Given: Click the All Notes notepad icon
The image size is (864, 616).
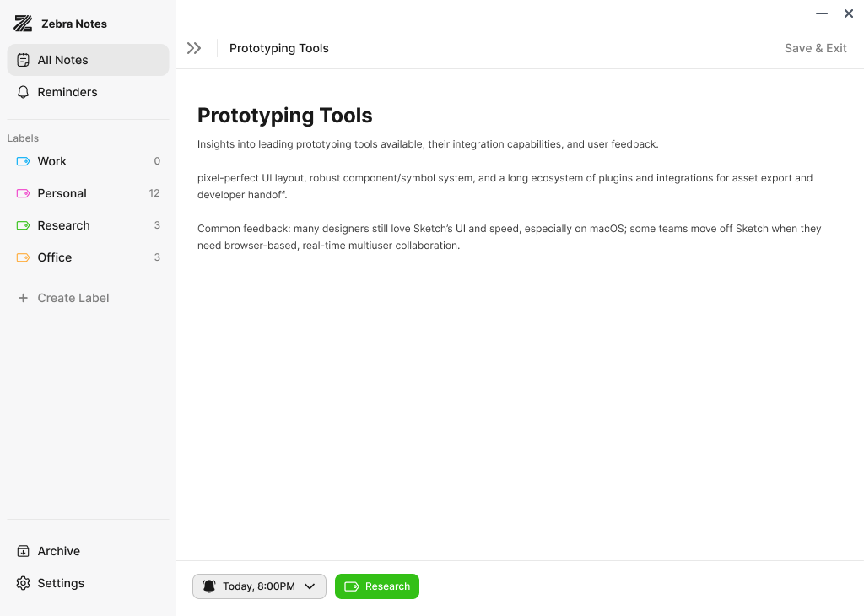Looking at the screenshot, I should click(x=24, y=60).
